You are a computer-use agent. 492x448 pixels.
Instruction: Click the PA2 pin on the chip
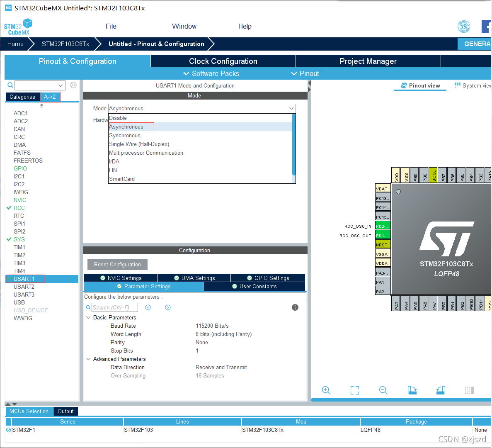[383, 291]
